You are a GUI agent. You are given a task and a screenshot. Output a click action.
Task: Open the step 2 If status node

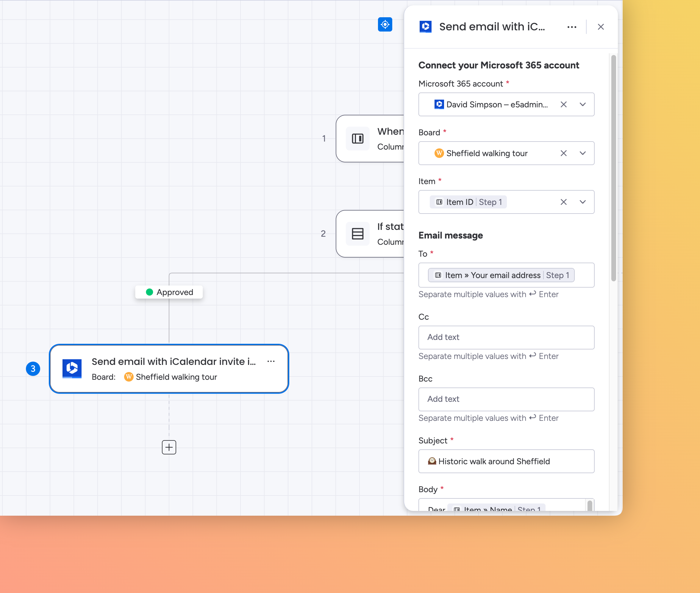pos(370,234)
